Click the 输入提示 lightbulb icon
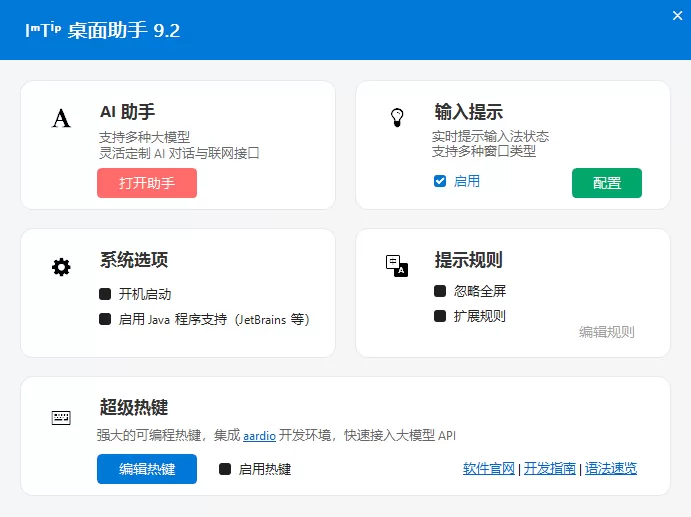This screenshot has width=691, height=517. pos(397,118)
